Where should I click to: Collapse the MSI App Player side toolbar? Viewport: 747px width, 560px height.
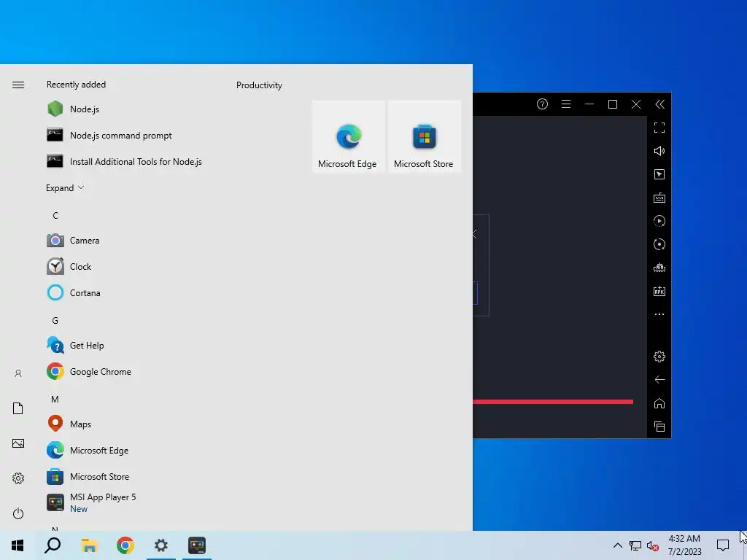click(659, 104)
